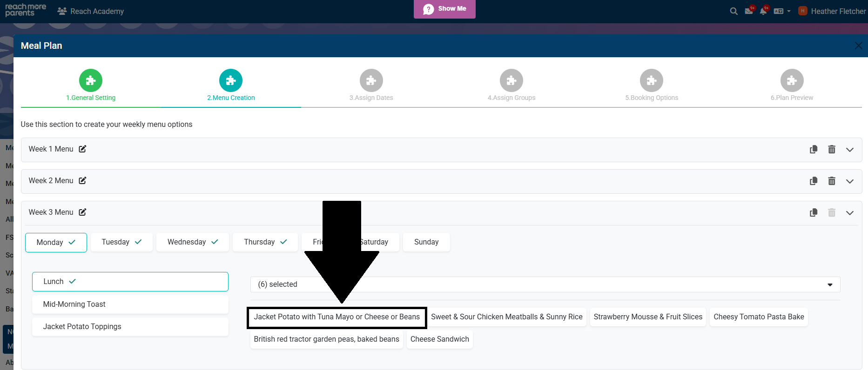Toggle the Thursday day selection

click(265, 242)
